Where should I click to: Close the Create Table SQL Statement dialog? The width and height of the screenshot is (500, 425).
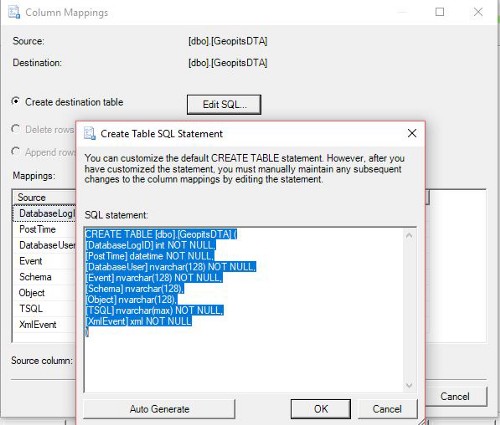coord(412,133)
